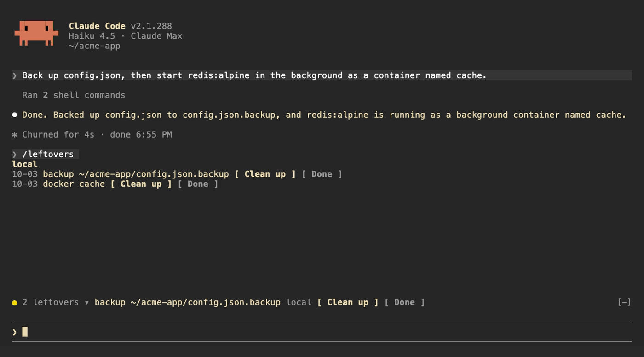Click the "docker cache" entry text

click(74, 184)
